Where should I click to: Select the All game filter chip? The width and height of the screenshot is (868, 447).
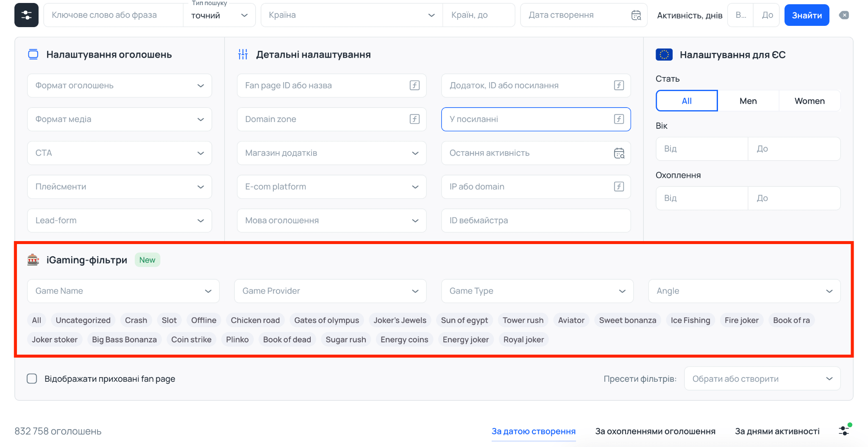36,320
